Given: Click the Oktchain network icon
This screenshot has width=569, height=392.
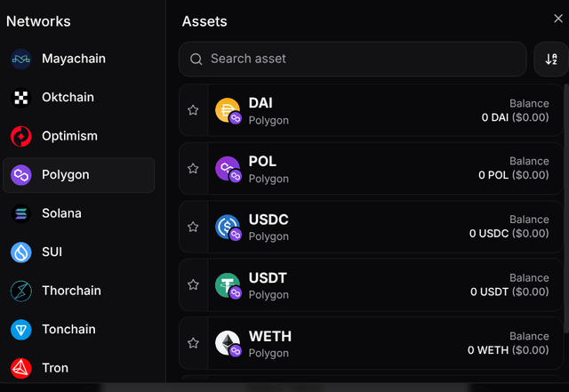Looking at the screenshot, I should (21, 98).
